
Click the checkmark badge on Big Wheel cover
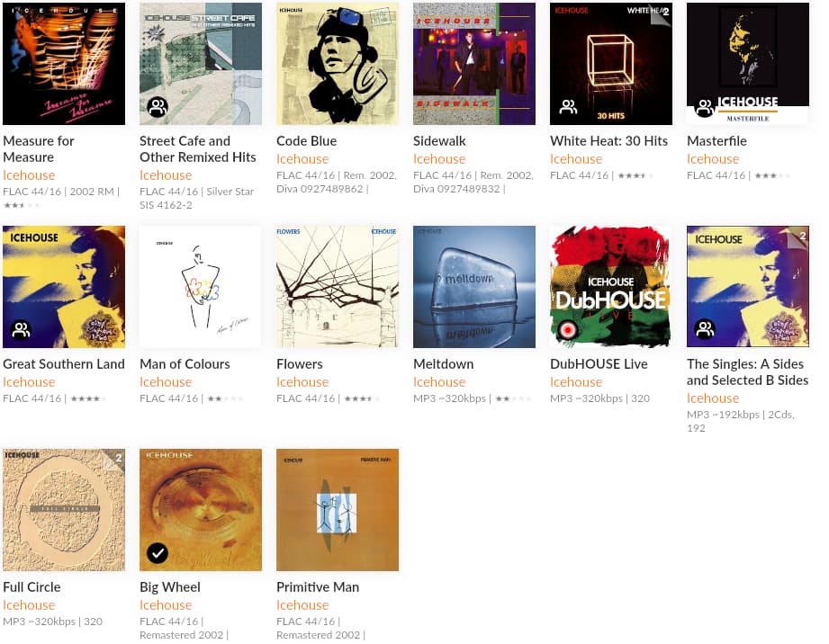point(158,552)
